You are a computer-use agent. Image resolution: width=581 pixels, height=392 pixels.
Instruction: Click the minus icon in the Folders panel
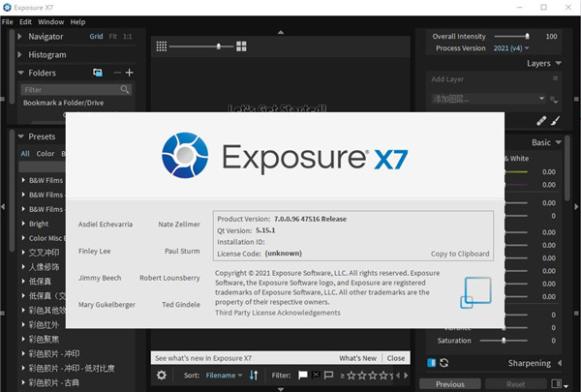(117, 73)
